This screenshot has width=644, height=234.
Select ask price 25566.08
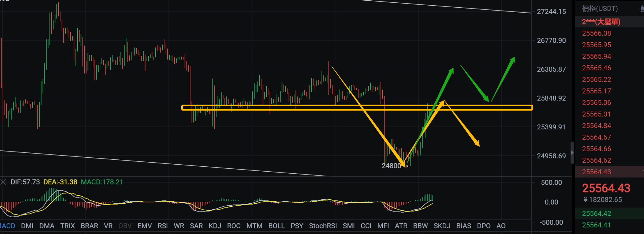(596, 33)
